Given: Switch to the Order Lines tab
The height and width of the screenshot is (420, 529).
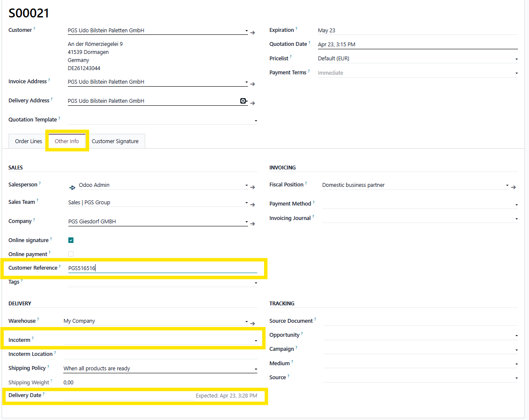Looking at the screenshot, I should [x=28, y=141].
